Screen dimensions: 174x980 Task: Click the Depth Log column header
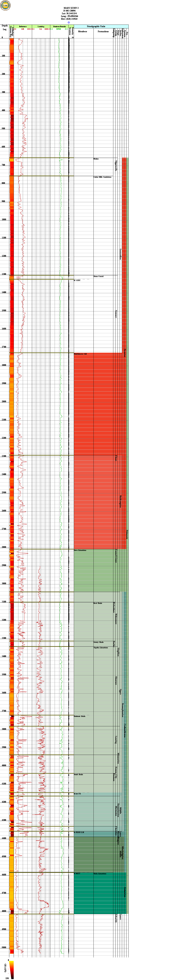pyautogui.click(x=5, y=27)
